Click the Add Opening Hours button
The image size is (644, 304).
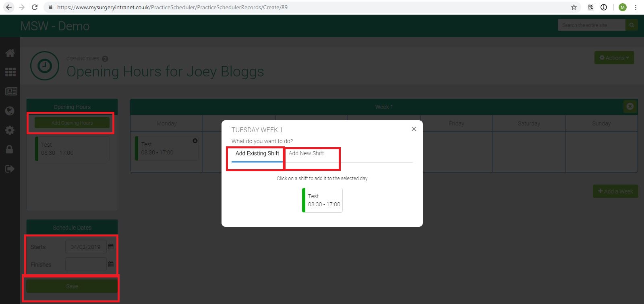click(72, 123)
